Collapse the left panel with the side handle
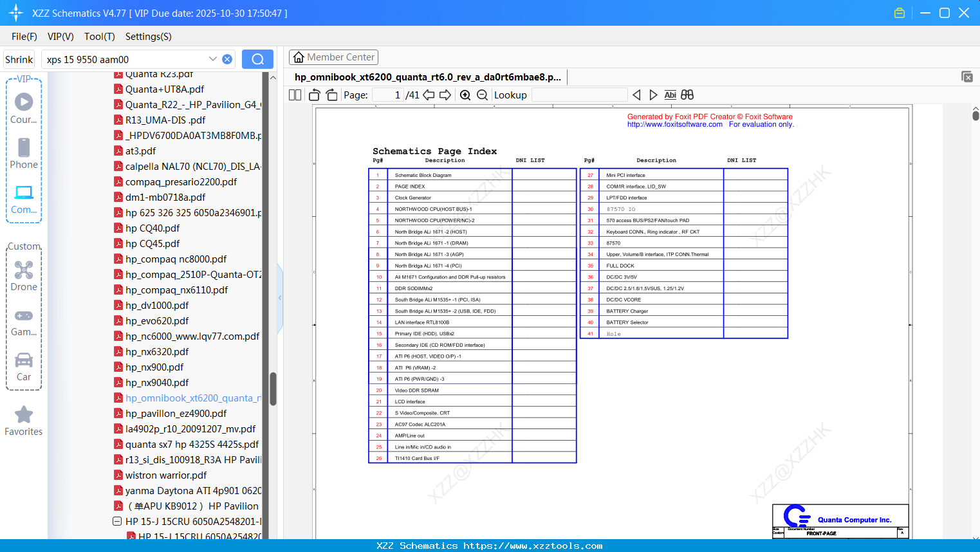980x552 pixels. pyautogui.click(x=280, y=298)
